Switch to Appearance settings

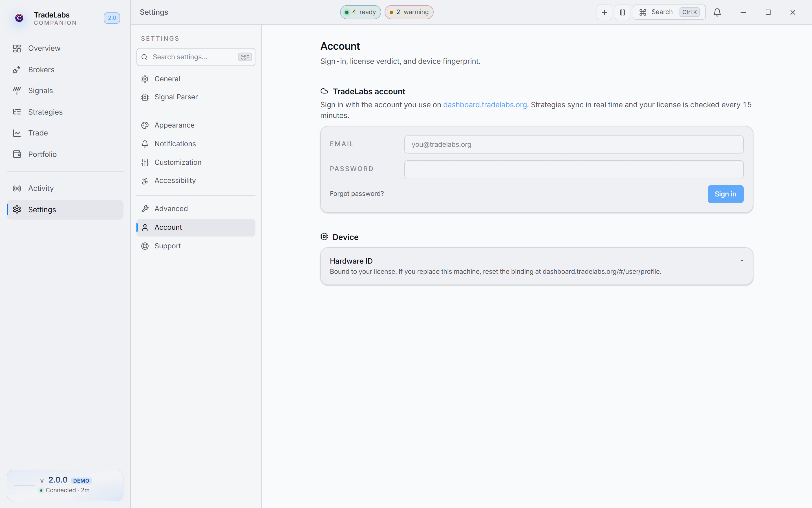tap(196, 125)
